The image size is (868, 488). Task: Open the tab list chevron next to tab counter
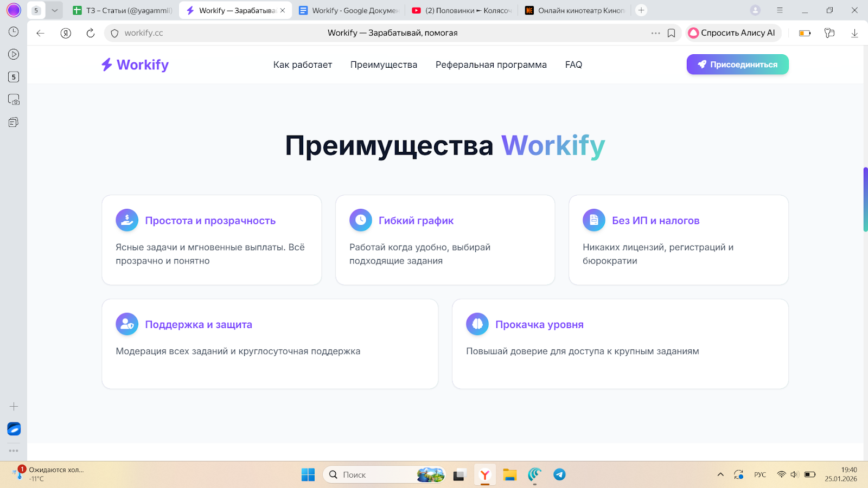[x=54, y=10]
